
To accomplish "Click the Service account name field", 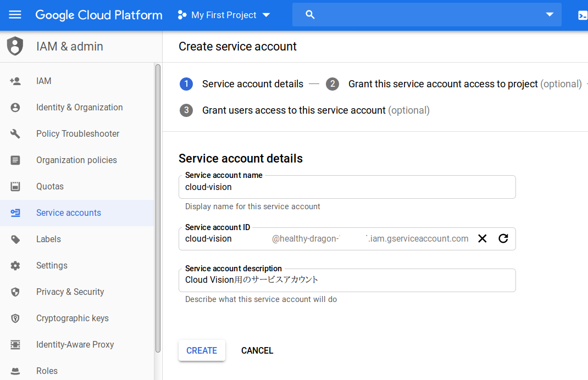I will coord(347,187).
